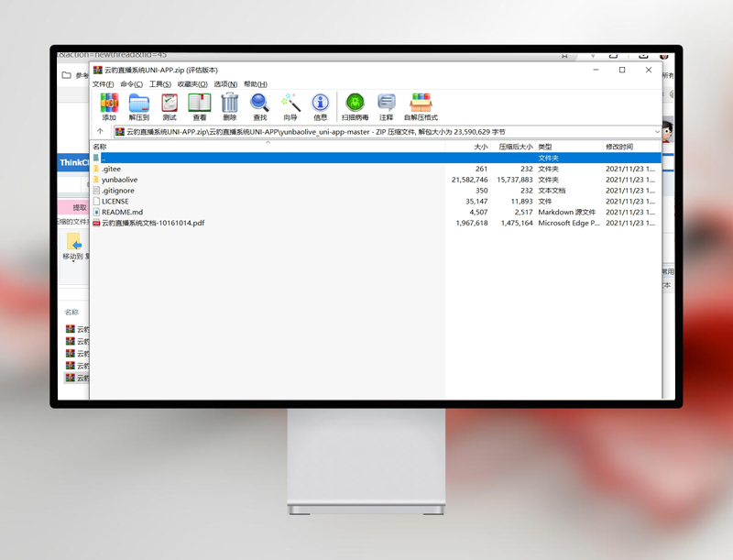Viewport: 733px width, 560px height.
Task: Select the 查找 (Find) magnifier icon
Action: pyautogui.click(x=259, y=103)
